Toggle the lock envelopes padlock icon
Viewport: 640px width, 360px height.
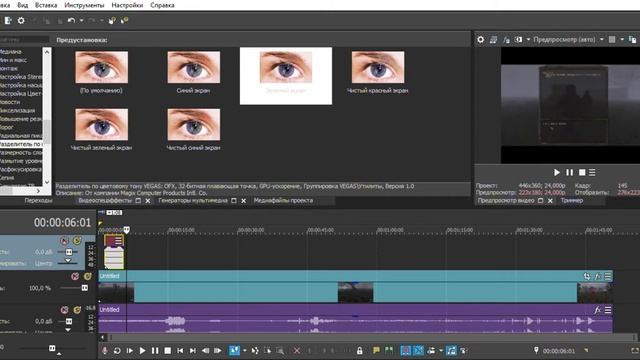[x=360, y=351]
